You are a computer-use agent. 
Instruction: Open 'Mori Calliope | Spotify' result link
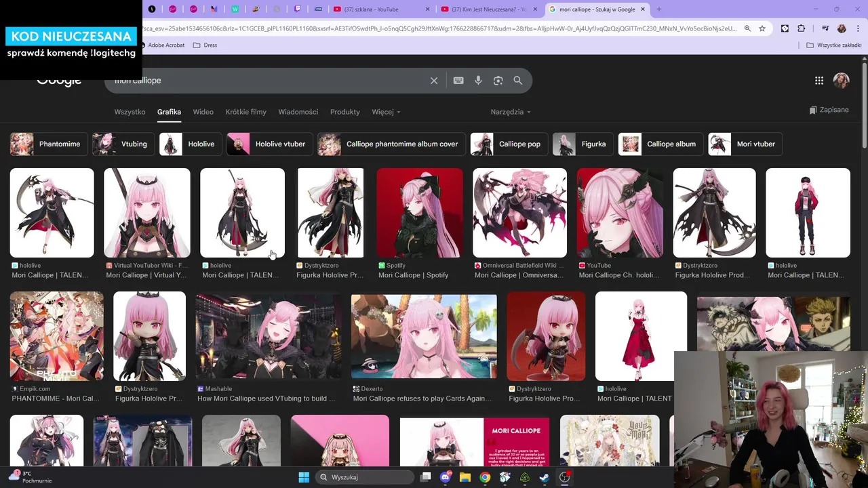tap(413, 275)
